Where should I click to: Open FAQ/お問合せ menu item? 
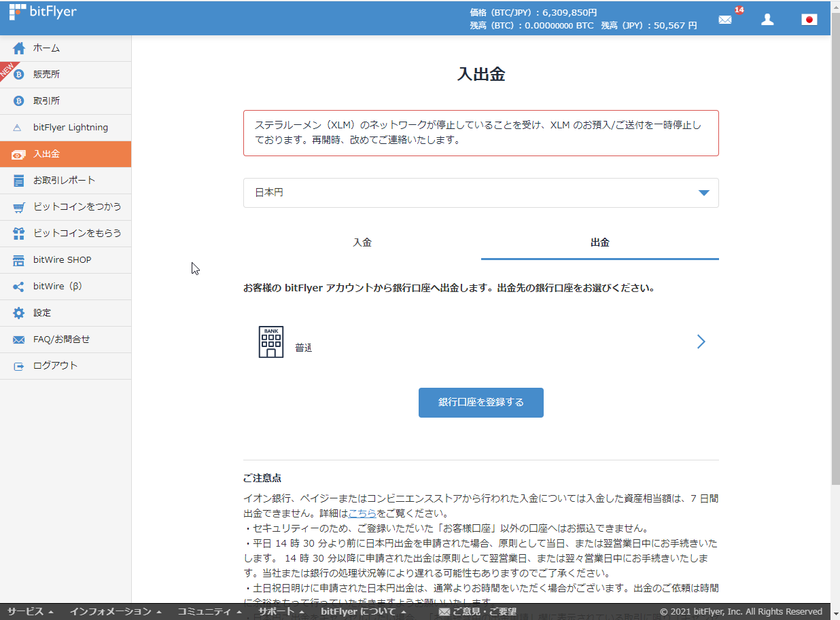pos(65,340)
